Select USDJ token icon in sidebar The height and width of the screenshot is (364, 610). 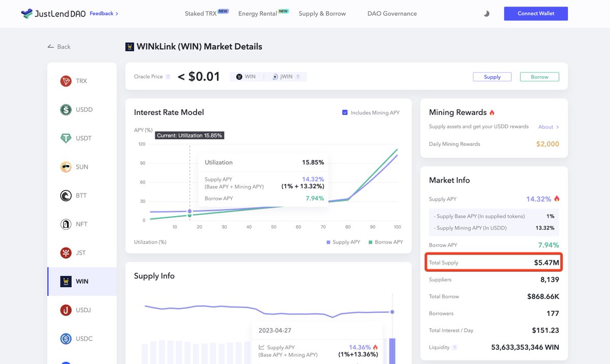66,310
